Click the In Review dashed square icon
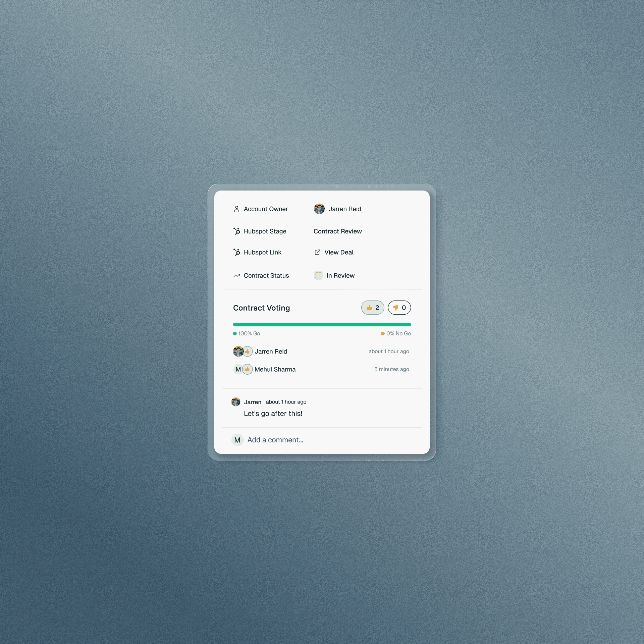Viewport: 644px width, 644px height. (x=318, y=275)
